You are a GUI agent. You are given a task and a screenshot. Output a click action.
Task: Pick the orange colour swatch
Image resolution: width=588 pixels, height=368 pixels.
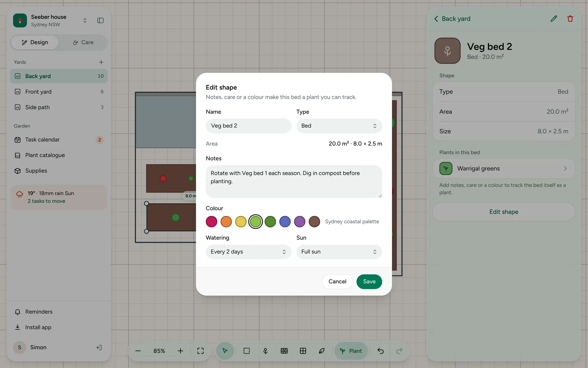(x=226, y=221)
